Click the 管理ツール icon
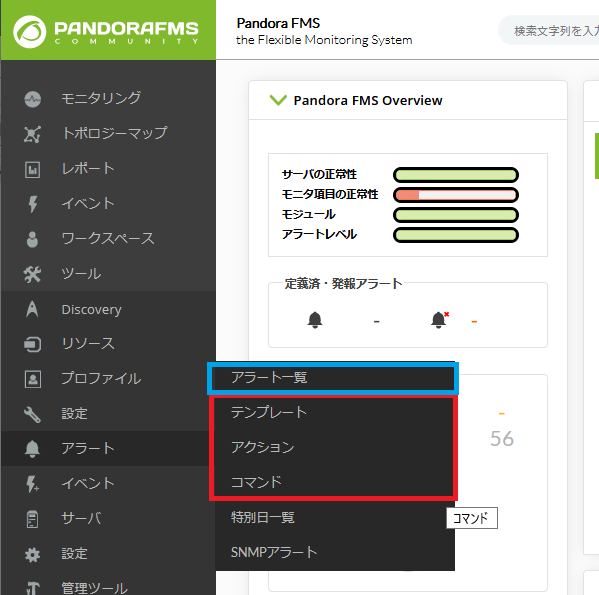Screen dimensions: 599x595 point(32,588)
